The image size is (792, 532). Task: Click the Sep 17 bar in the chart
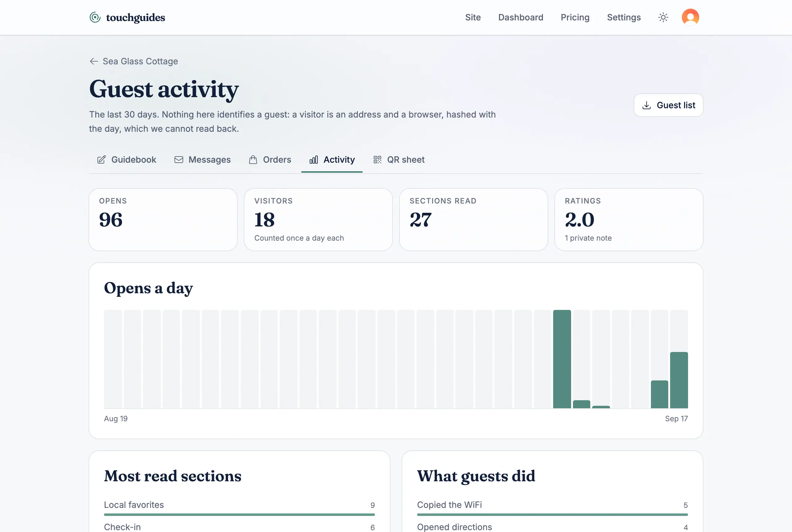click(679, 380)
